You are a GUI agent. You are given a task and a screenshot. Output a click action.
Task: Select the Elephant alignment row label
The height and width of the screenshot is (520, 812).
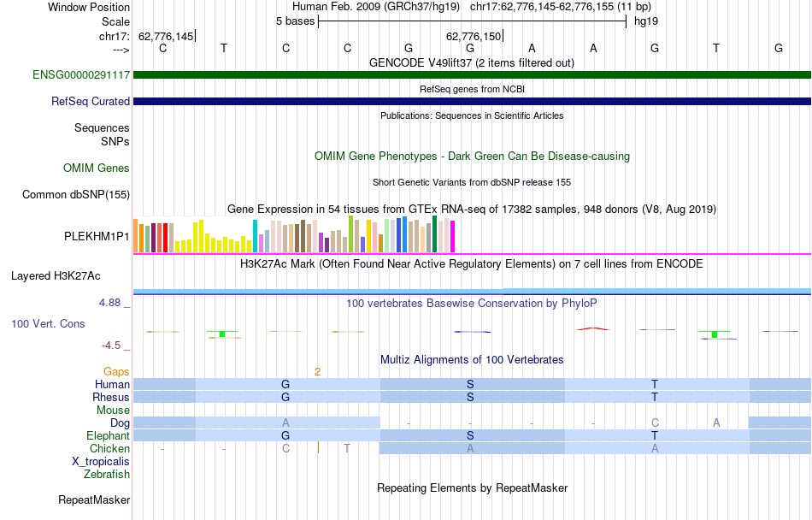(x=108, y=435)
